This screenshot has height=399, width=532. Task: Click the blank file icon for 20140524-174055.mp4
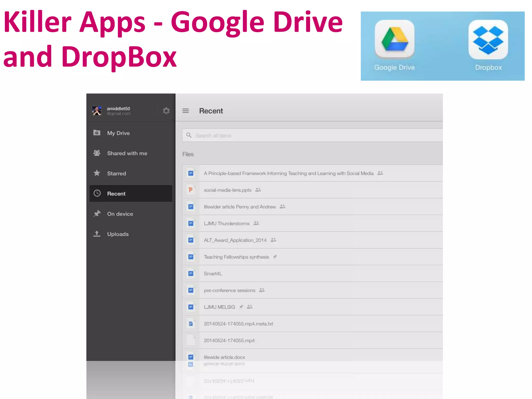[191, 340]
